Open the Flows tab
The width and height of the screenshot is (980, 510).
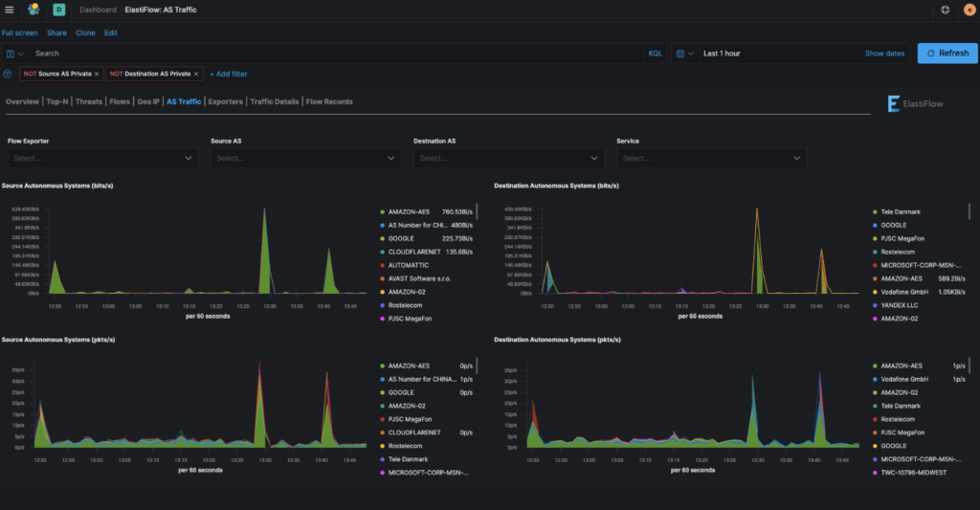click(120, 101)
